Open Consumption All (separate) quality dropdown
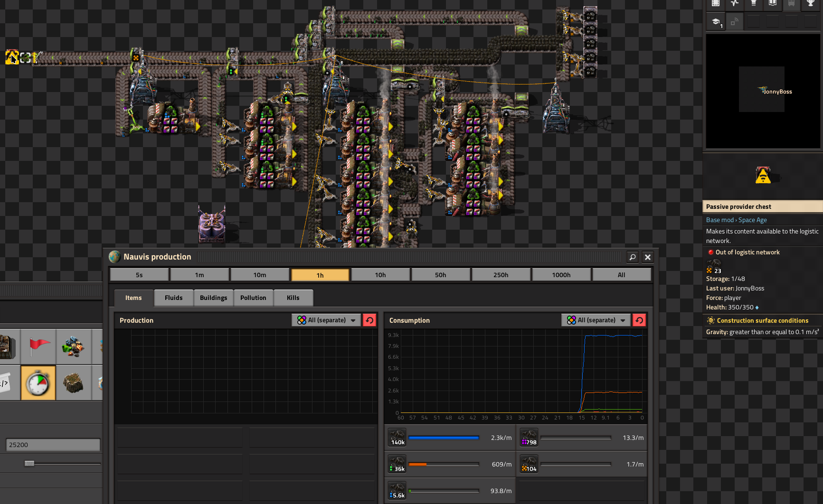The height and width of the screenshot is (504, 823). tap(596, 320)
